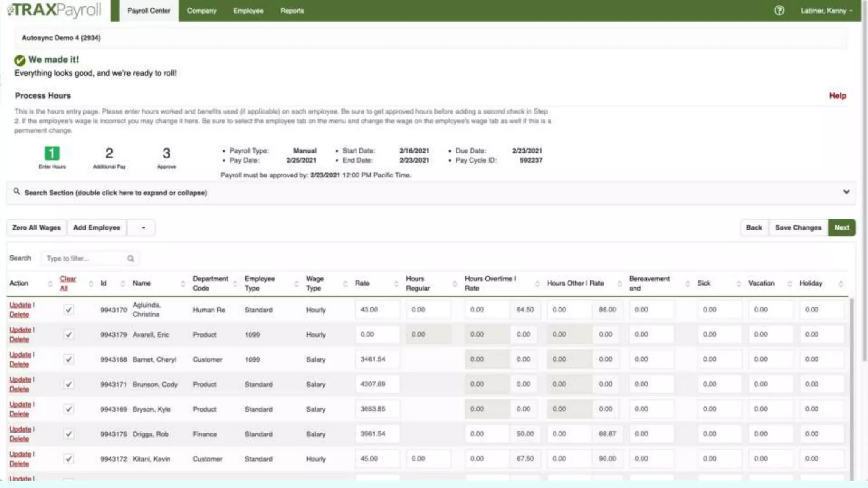This screenshot has width=868, height=488.
Task: Click the filter search magnifier icon
Action: [x=131, y=258]
